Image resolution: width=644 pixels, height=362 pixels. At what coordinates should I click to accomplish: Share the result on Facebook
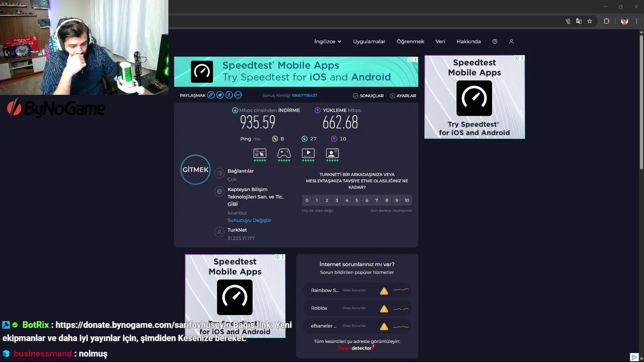coord(229,95)
